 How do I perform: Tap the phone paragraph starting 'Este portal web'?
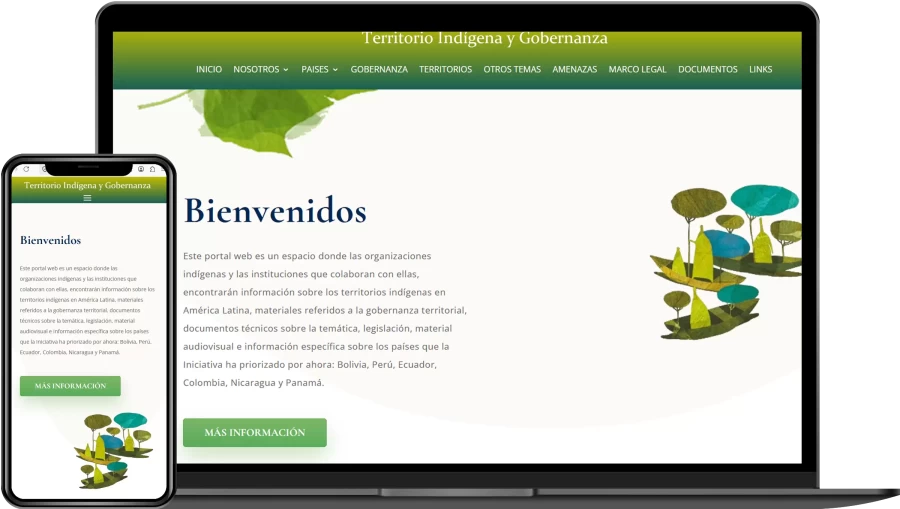[87, 310]
